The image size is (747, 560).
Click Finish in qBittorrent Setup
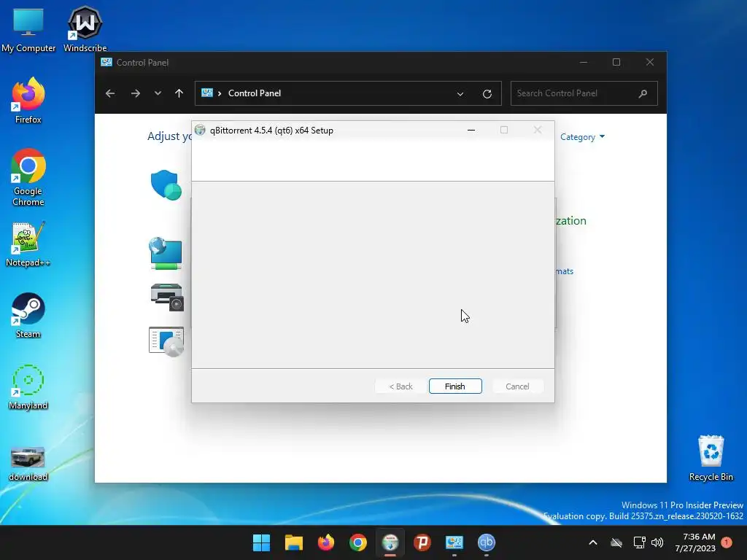coord(455,386)
